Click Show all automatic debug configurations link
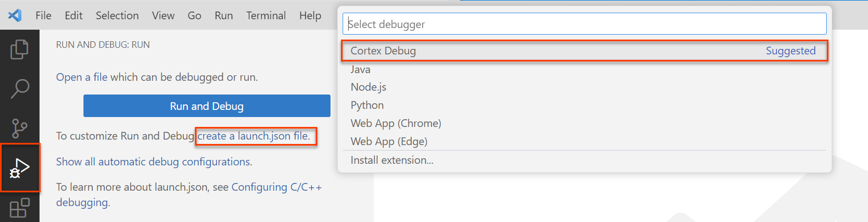 (154, 162)
